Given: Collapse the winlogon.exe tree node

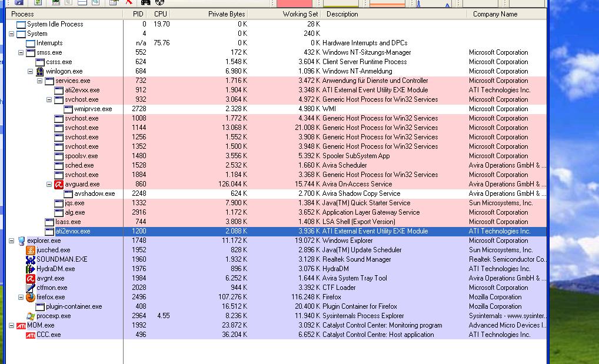Looking at the screenshot, I should 30,71.
